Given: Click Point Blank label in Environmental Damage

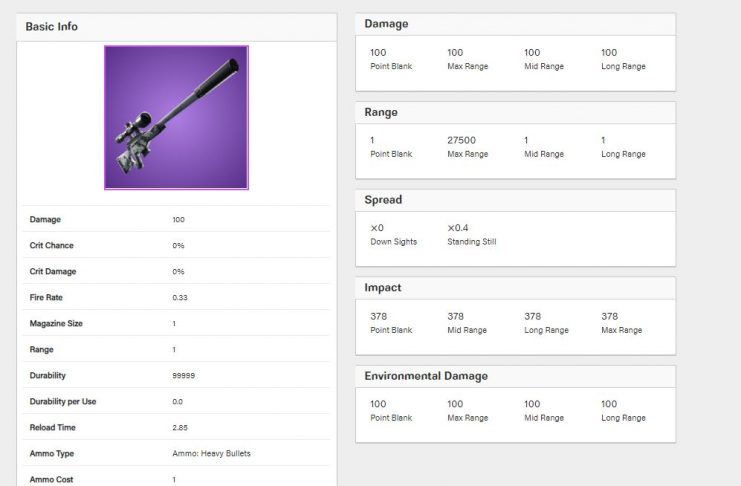Looking at the screenshot, I should [x=391, y=418].
